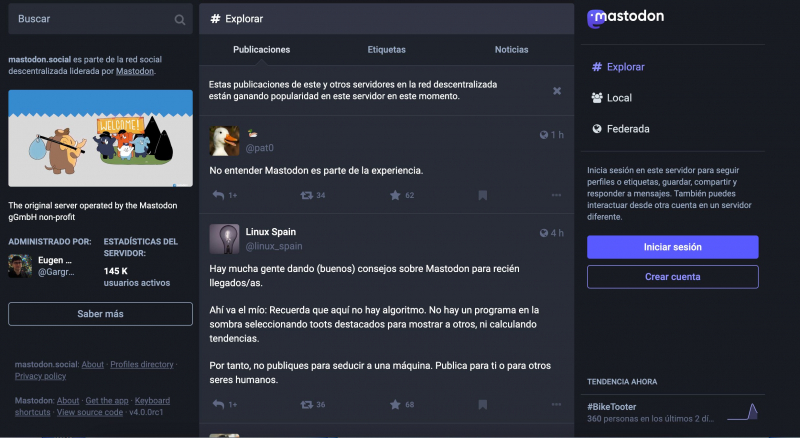Open the duck avatar of @pat0
This screenshot has height=438, width=800.
coord(224,141)
